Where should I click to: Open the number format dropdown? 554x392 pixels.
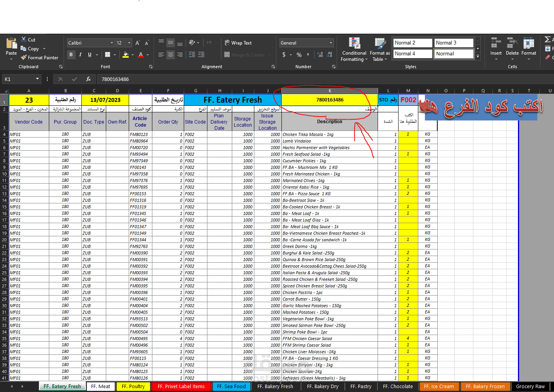click(x=331, y=43)
